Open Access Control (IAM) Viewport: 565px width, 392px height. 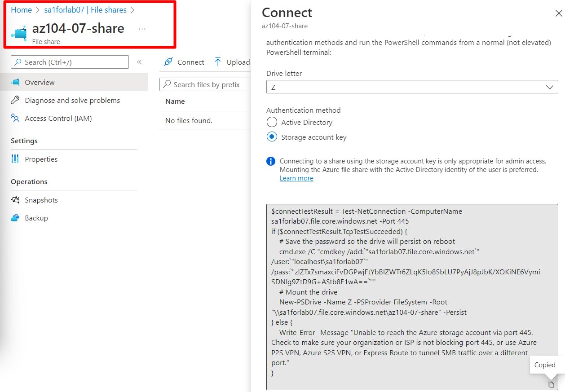pyautogui.click(x=58, y=119)
